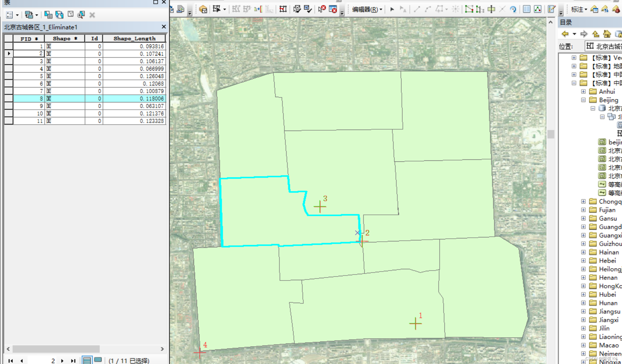Viewport: 622px width, 364px height.
Task: Select the Straight Segment construction tool
Action: 416,9
